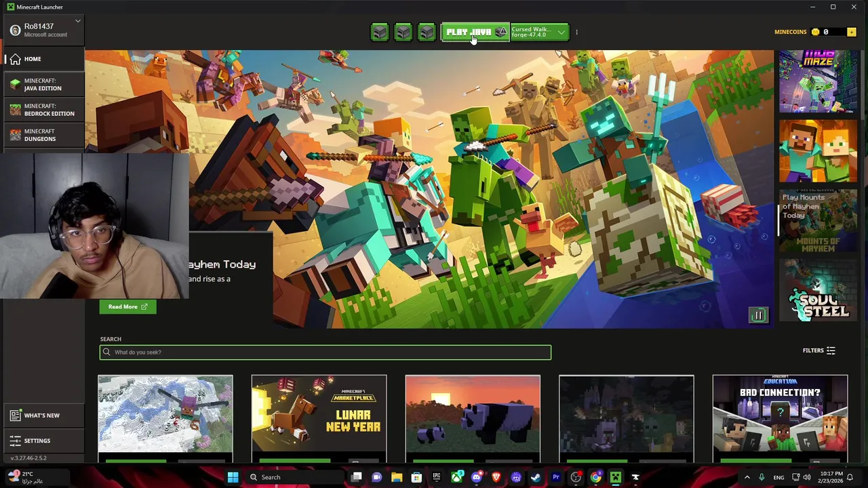Open Minecraft Dungeons in sidebar
868x488 pixels.
[44, 135]
